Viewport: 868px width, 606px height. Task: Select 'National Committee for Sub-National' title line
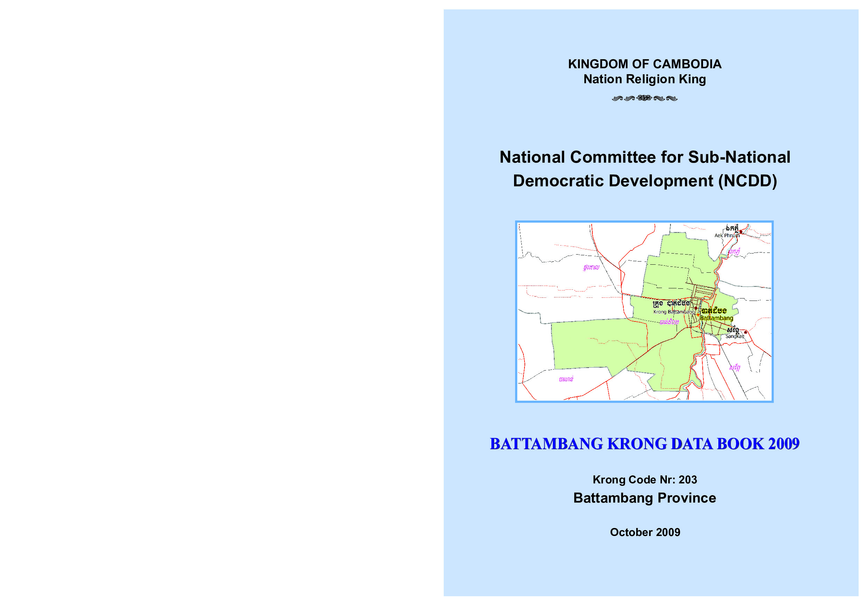point(645,157)
